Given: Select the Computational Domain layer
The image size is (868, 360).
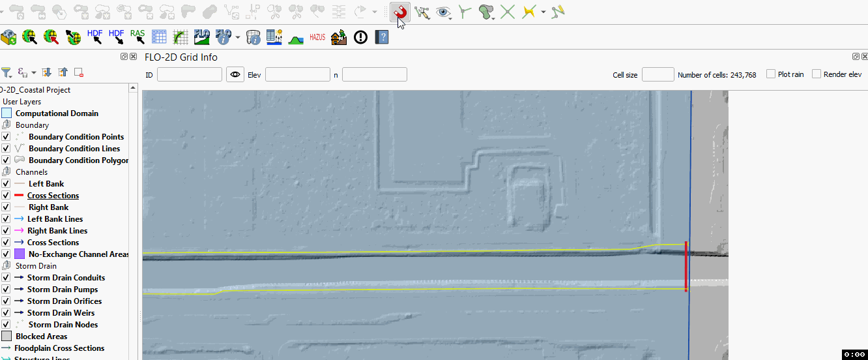Looking at the screenshot, I should [57, 113].
